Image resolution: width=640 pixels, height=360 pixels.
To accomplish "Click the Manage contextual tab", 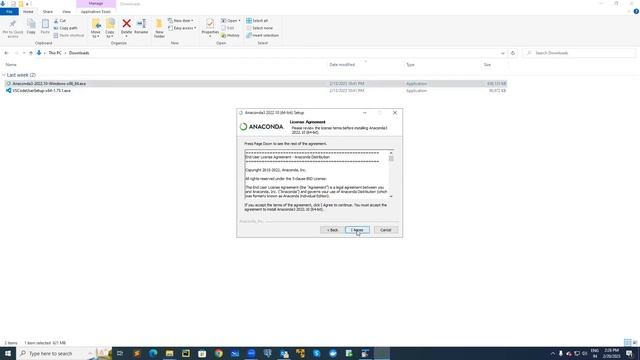I will 96,4.
